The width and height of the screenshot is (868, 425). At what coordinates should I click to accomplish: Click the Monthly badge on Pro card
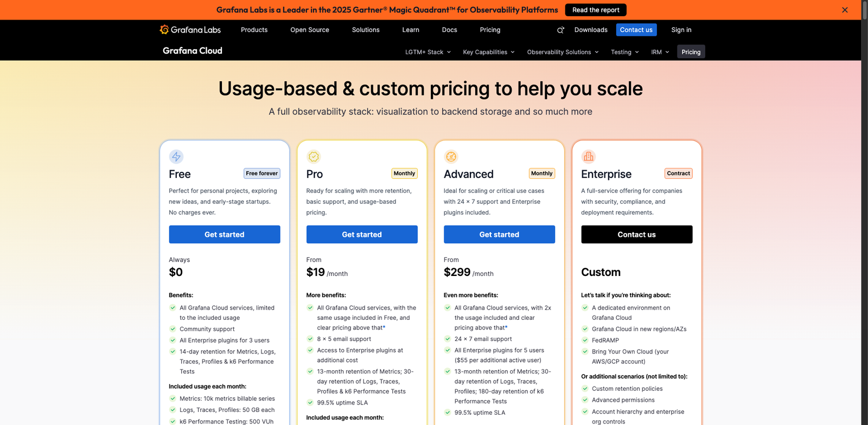(405, 173)
